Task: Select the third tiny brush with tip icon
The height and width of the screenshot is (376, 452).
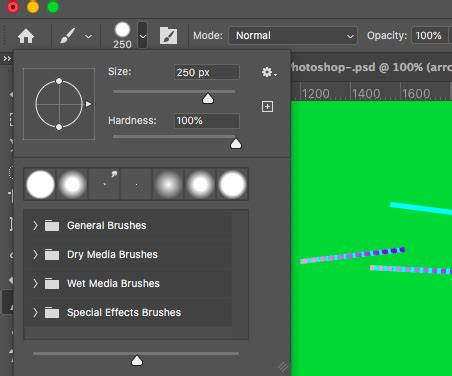Action: [x=104, y=184]
